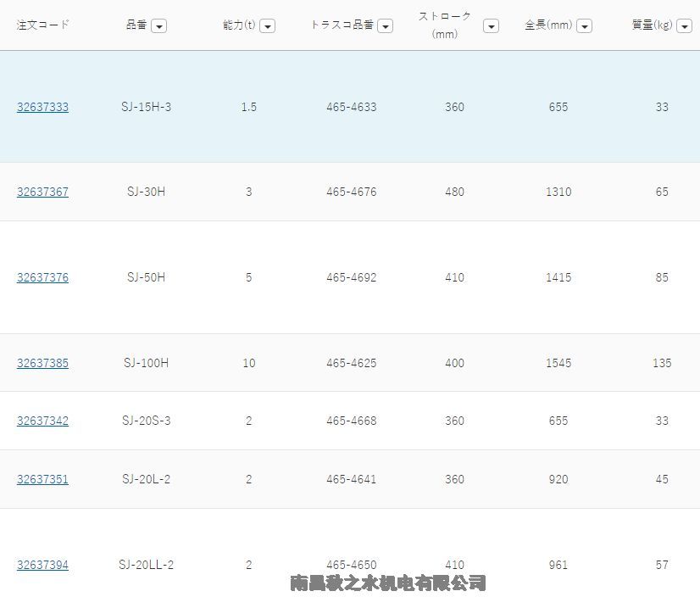Expand the 能力(t) column filter arrow
700x608 pixels.
pyautogui.click(x=267, y=26)
